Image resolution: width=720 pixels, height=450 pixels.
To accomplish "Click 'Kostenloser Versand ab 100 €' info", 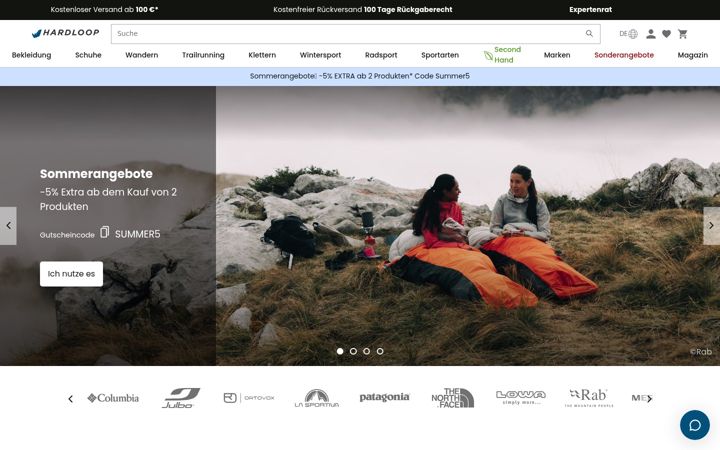I will pyautogui.click(x=104, y=9).
